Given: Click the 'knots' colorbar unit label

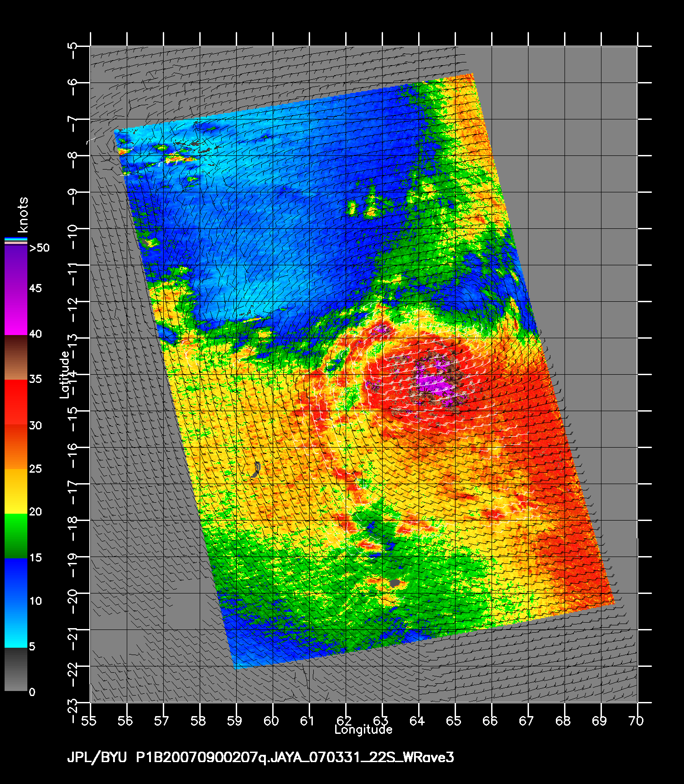Looking at the screenshot, I should (22, 215).
